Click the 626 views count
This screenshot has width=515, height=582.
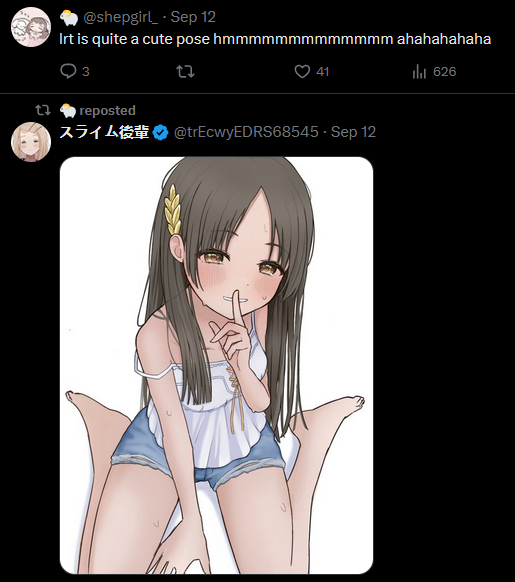click(444, 72)
